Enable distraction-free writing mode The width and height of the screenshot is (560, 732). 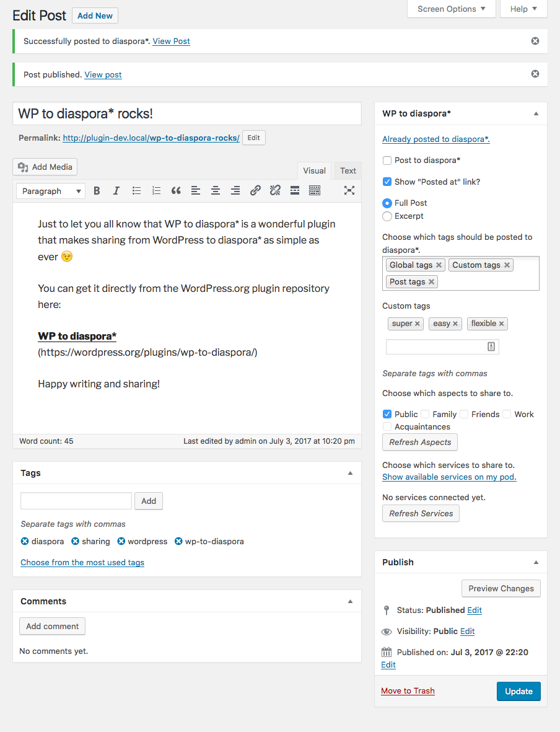click(x=349, y=190)
